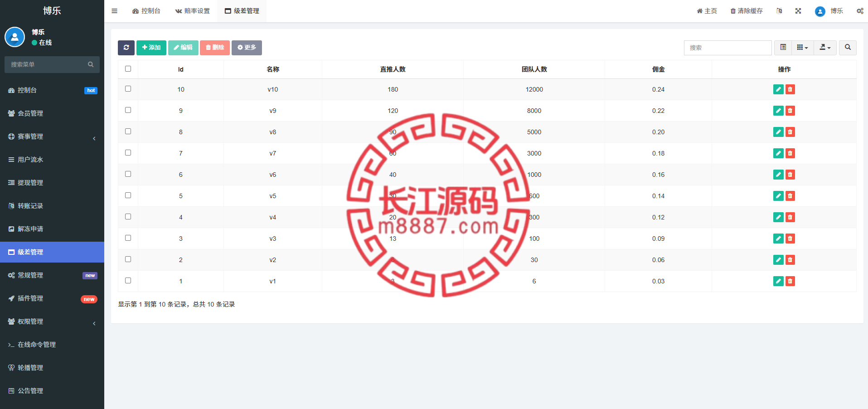The image size is (868, 409).
Task: Toggle the sidebar hamburger menu icon
Action: coord(115,11)
